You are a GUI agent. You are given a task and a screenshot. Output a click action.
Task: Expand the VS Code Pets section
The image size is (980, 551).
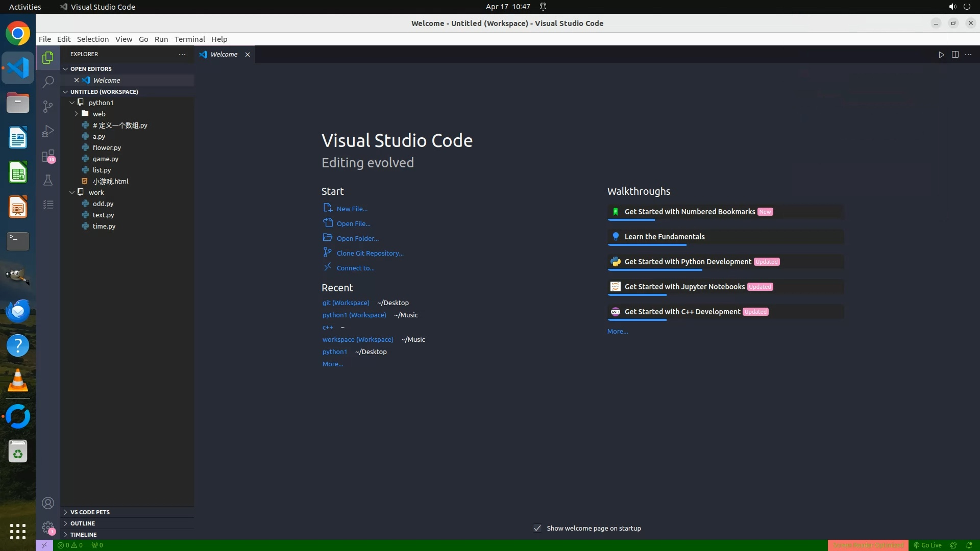tap(90, 512)
